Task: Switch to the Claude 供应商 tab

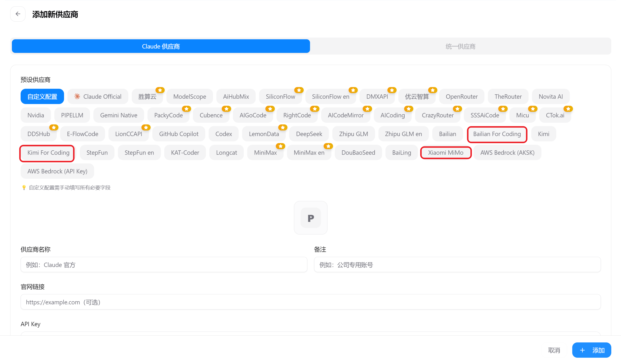Action: pyautogui.click(x=161, y=46)
